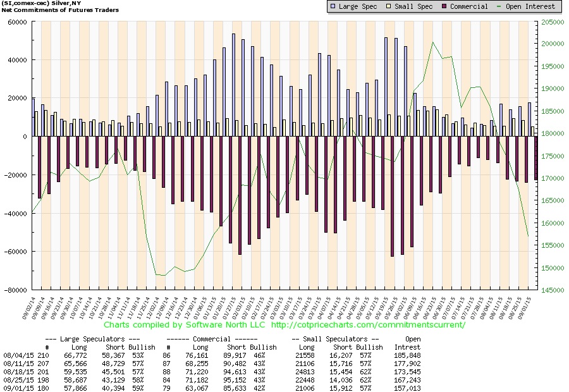Open the cotpricecharts.com commitmentscurrent link
569x392 pixels.
coord(368,325)
